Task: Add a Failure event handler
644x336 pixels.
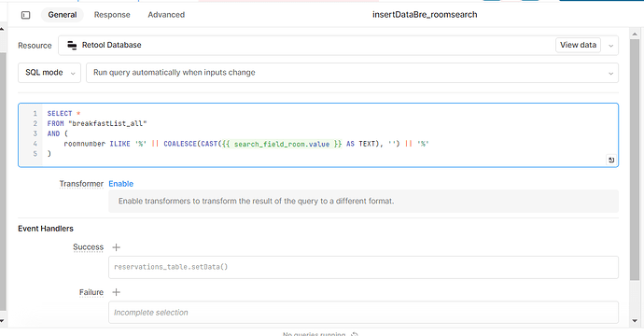Action: (117, 292)
